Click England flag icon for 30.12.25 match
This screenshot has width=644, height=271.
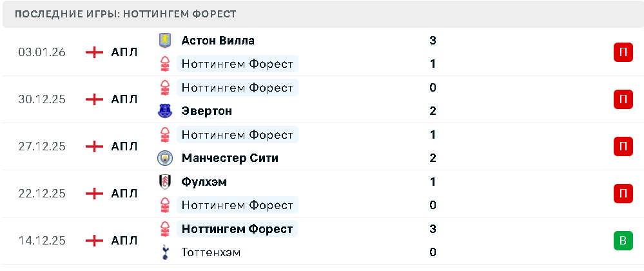coord(95,99)
